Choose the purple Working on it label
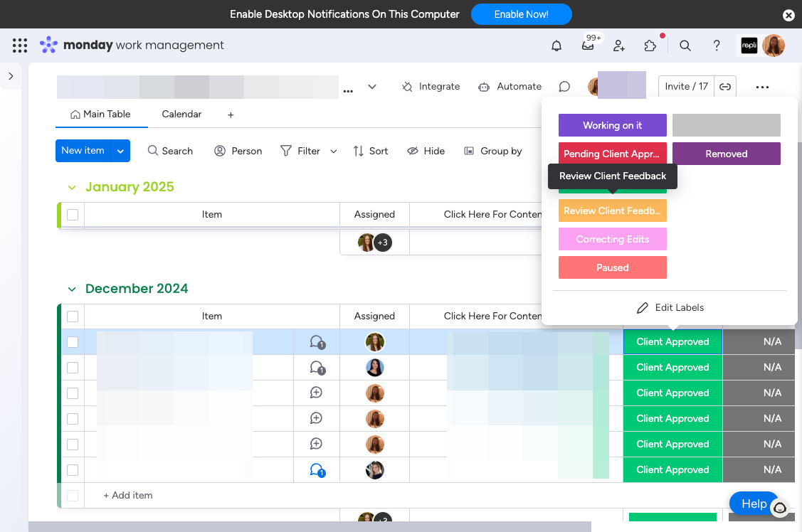The image size is (802, 532). [612, 125]
